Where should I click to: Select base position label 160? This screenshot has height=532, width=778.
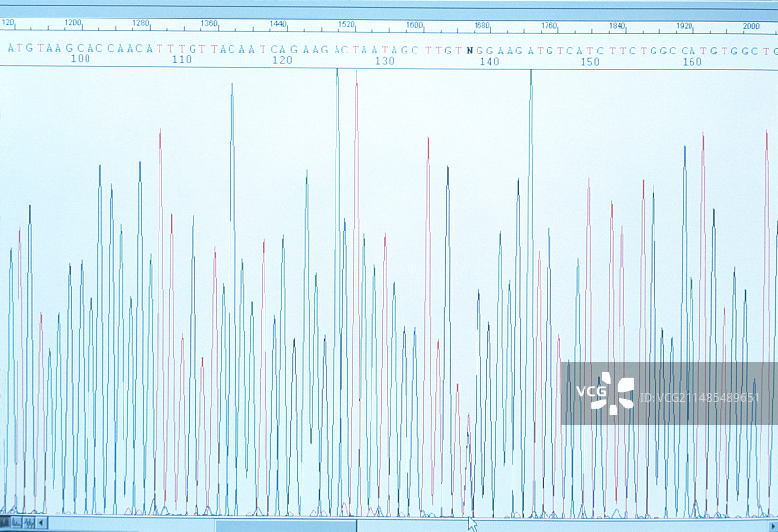pyautogui.click(x=691, y=61)
